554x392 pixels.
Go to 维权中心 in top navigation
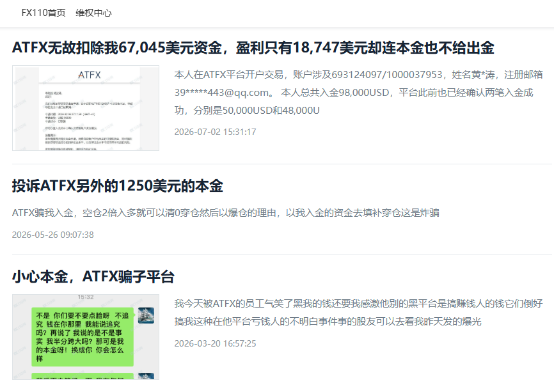(x=93, y=13)
